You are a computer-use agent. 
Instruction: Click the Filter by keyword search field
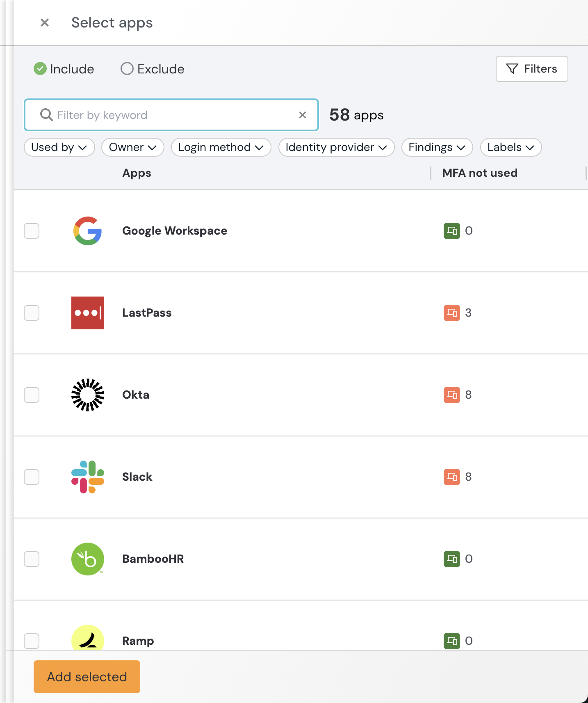point(171,115)
